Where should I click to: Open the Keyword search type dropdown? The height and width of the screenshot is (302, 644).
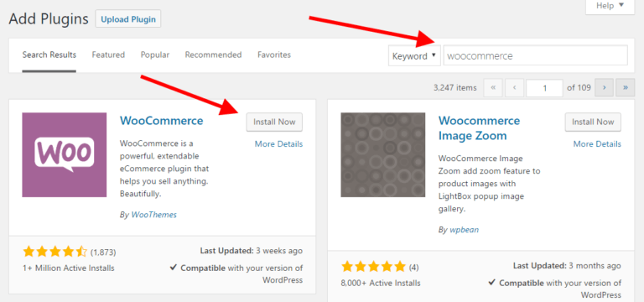coord(414,55)
